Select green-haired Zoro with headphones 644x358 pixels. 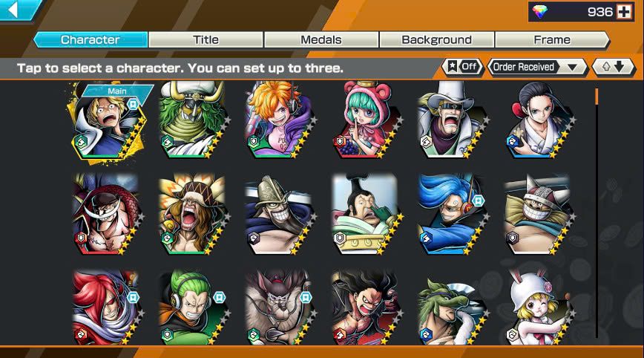[193, 307]
